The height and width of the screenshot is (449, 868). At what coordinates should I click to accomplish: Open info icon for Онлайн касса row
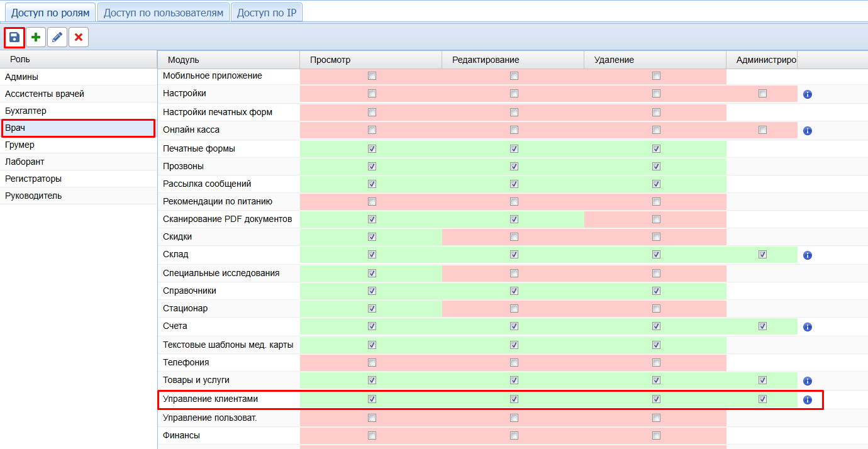tap(808, 131)
